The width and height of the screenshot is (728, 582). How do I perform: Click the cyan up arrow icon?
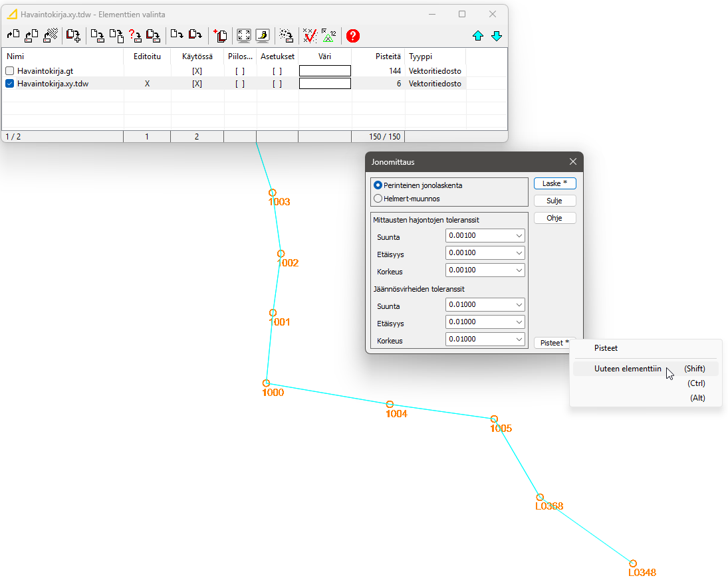coord(477,36)
